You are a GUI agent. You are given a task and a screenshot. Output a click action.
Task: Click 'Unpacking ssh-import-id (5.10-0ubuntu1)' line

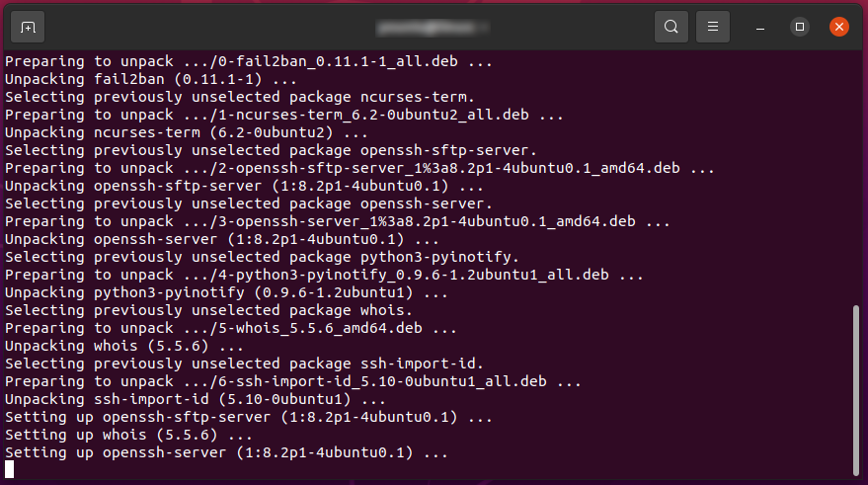pyautogui.click(x=196, y=399)
